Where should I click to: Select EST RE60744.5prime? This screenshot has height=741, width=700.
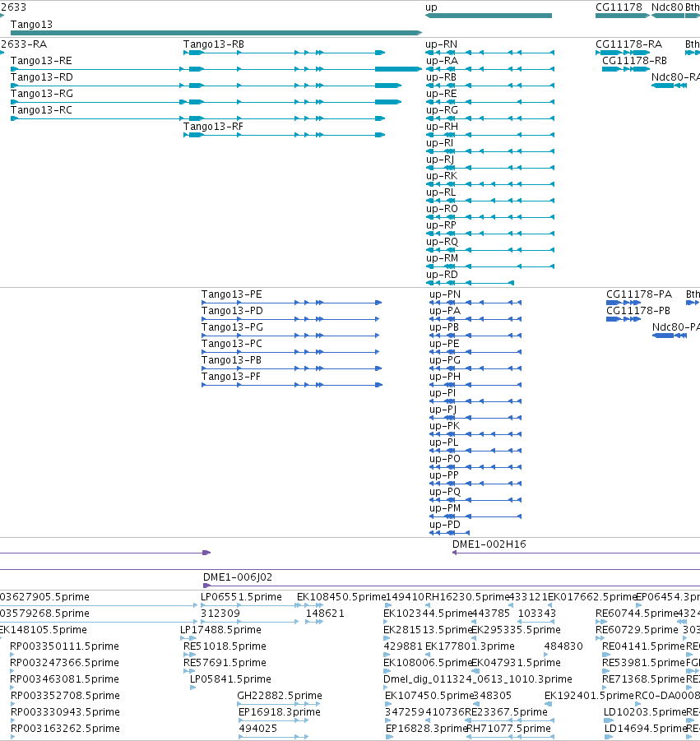(x=637, y=614)
